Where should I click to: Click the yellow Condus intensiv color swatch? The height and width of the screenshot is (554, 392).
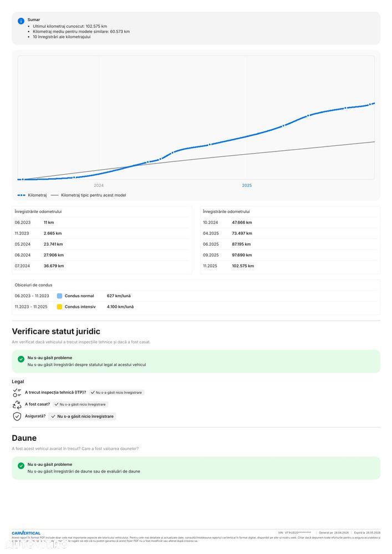tap(59, 307)
